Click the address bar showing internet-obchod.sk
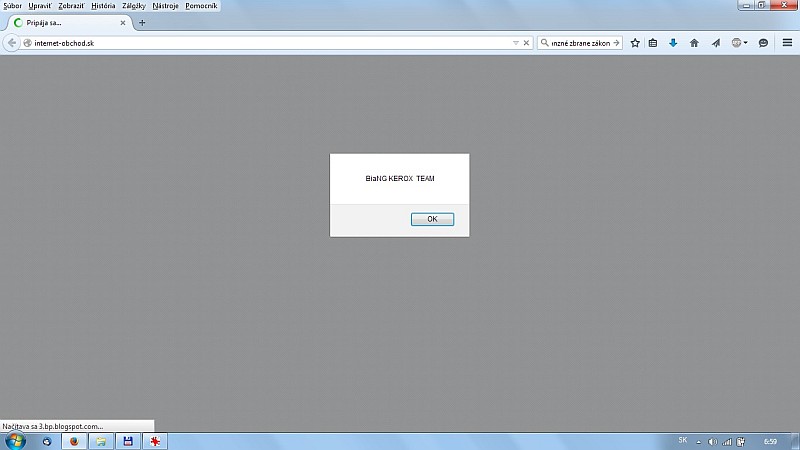The height and width of the screenshot is (450, 800). point(260,43)
